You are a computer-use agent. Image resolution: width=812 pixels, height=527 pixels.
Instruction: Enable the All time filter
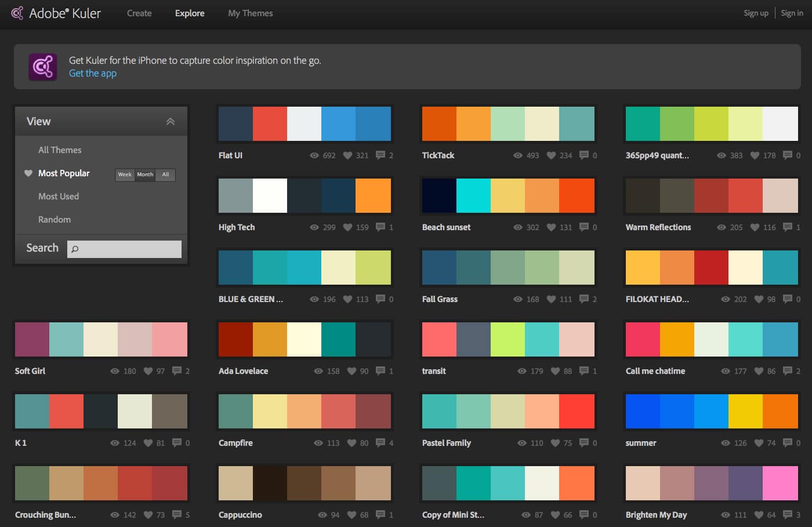[x=165, y=175]
